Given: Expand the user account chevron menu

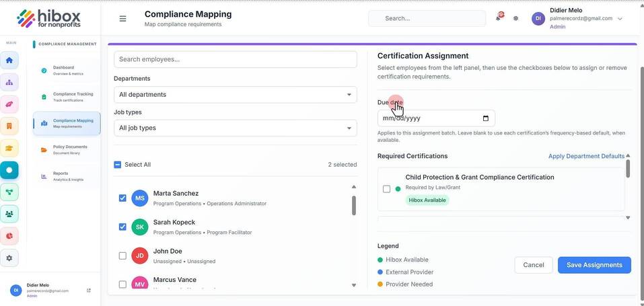Looking at the screenshot, I should (x=620, y=18).
